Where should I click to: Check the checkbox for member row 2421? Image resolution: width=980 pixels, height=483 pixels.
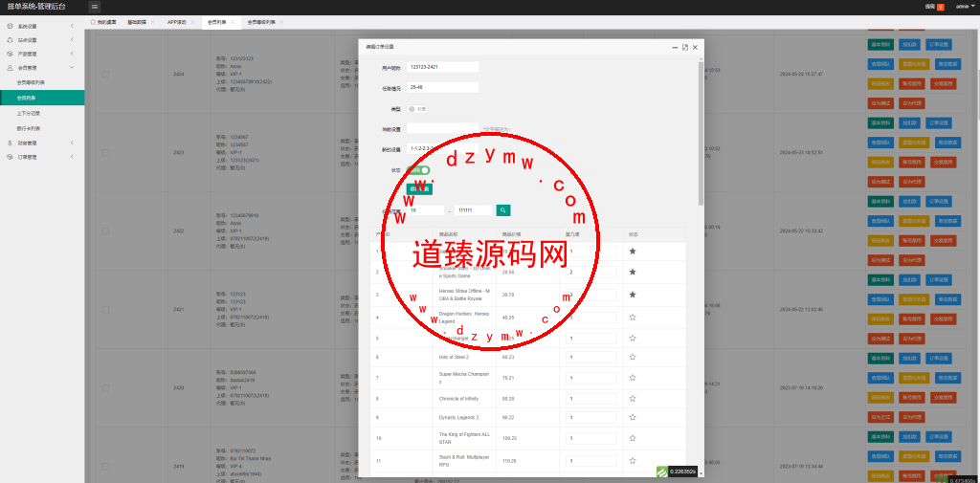point(105,309)
